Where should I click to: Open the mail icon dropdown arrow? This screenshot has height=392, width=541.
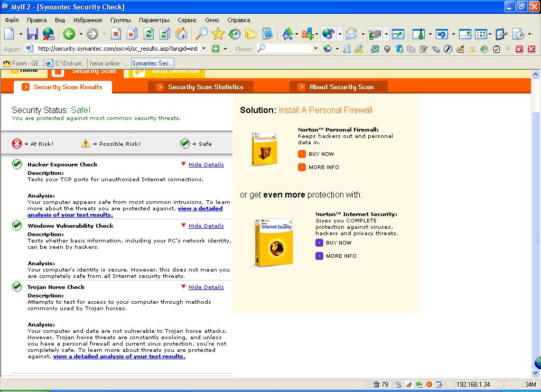tap(362, 34)
